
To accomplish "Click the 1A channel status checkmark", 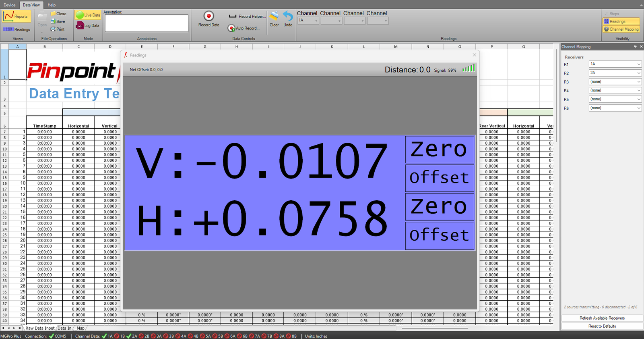I will (104, 336).
